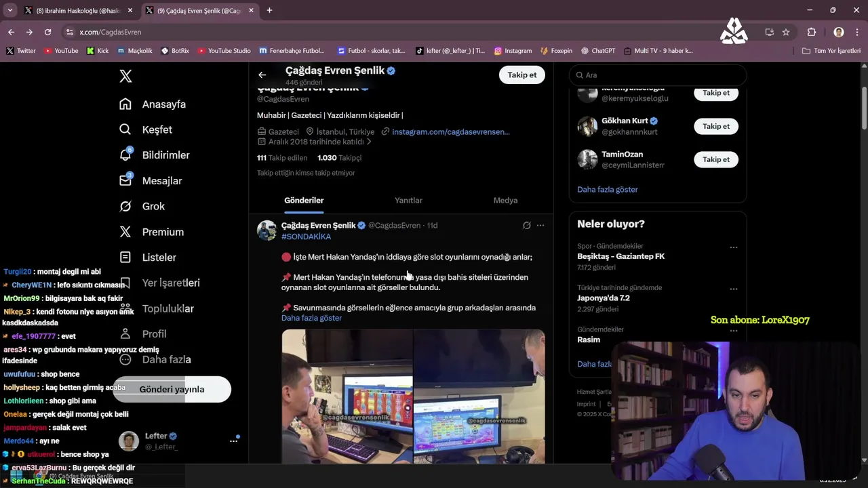This screenshot has width=868, height=488.
Task: Follow Gökhan Kurt
Action: pyautogui.click(x=716, y=126)
